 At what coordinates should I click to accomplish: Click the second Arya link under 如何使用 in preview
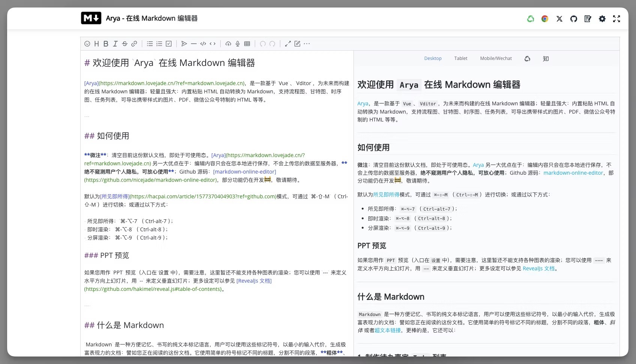pos(478,165)
